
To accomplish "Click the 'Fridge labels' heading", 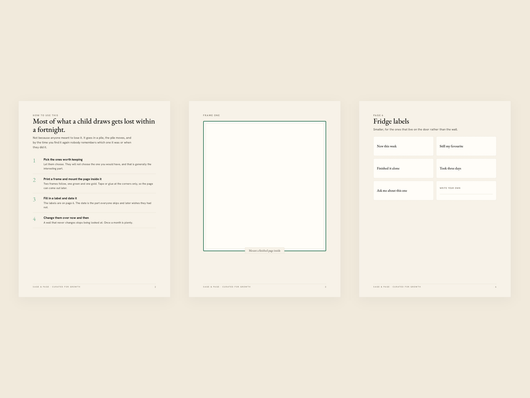I will tap(391, 121).
